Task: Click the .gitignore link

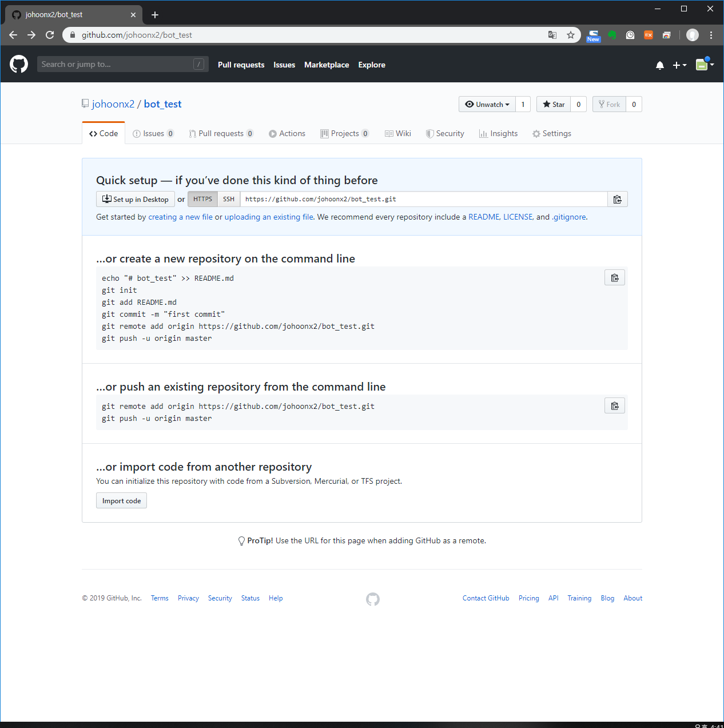Action: pos(569,217)
